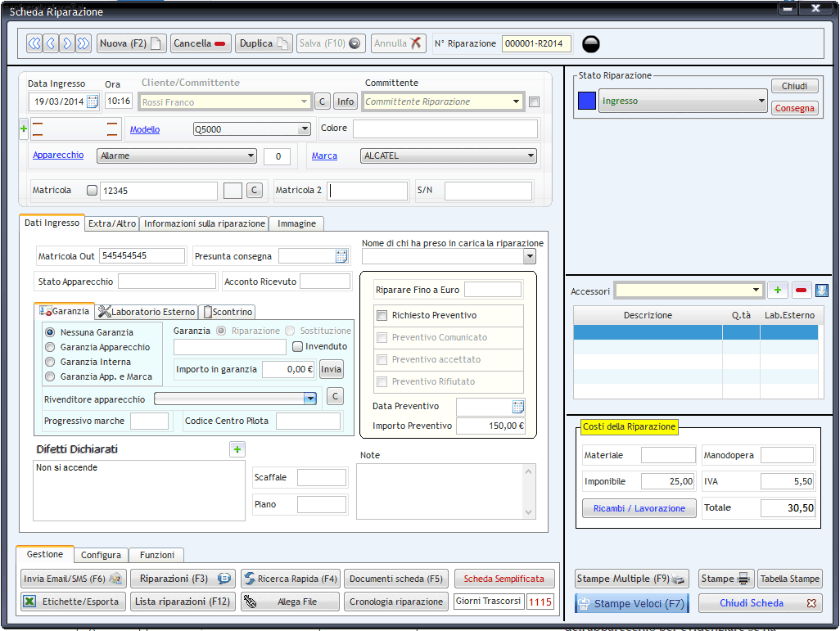
Task: Open Data Preventivo calendar icon
Action: 517,407
